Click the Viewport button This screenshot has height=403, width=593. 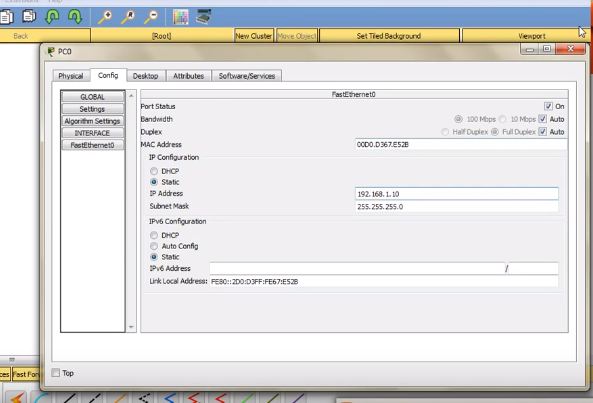pyautogui.click(x=526, y=36)
